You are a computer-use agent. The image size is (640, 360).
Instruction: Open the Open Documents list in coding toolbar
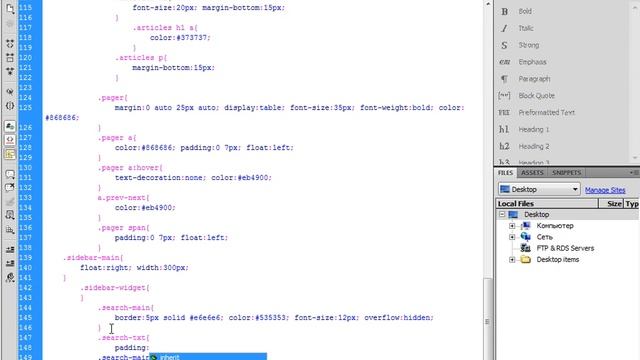point(10,8)
